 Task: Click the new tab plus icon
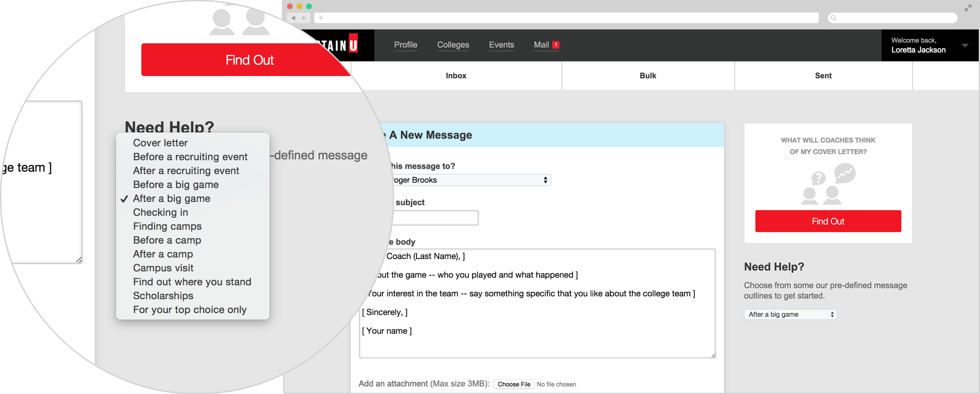(321, 18)
